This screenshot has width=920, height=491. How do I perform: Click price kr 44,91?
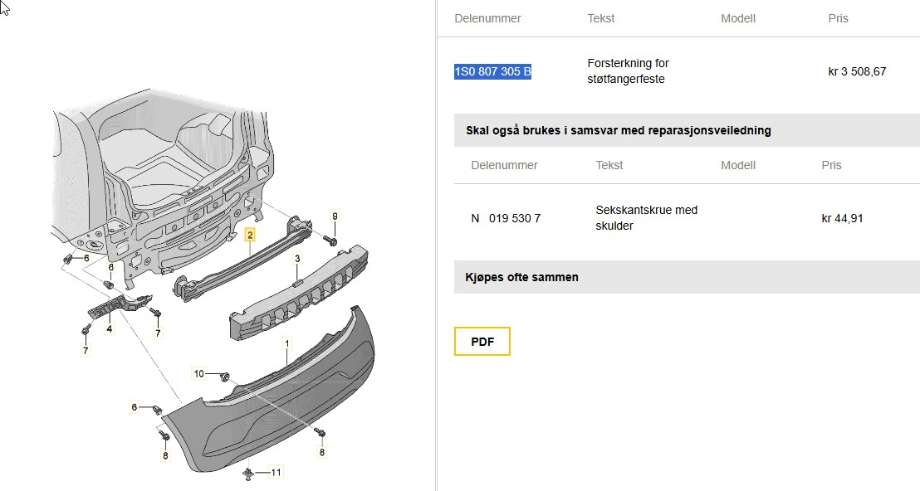842,218
